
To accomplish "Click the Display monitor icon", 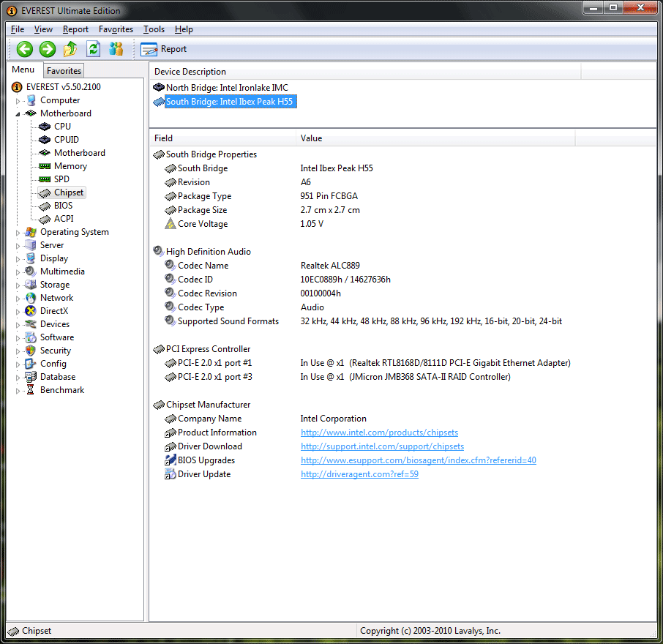I will point(31,258).
